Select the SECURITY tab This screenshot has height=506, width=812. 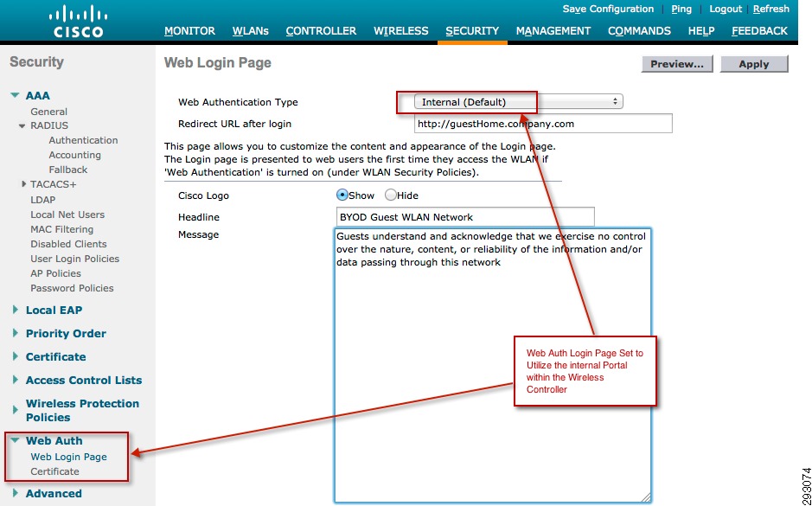click(x=472, y=31)
